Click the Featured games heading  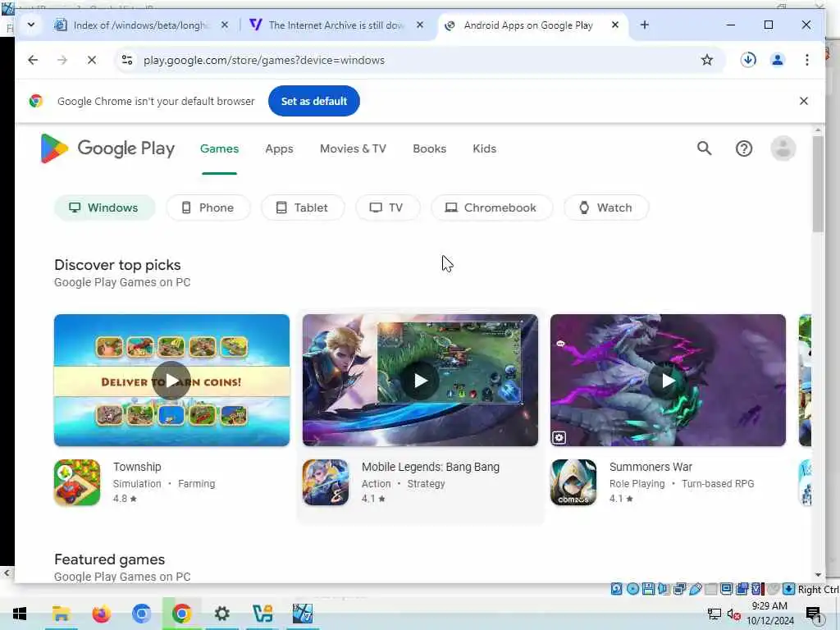pyautogui.click(x=109, y=559)
